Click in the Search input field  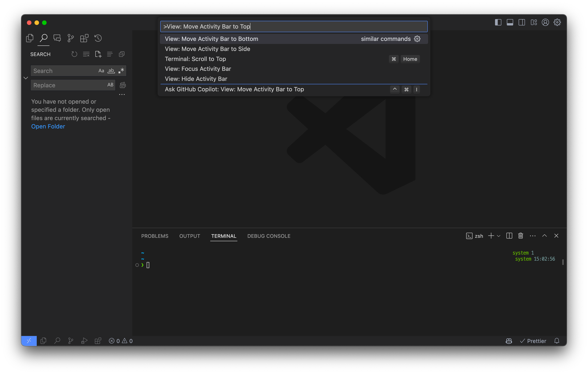(64, 71)
